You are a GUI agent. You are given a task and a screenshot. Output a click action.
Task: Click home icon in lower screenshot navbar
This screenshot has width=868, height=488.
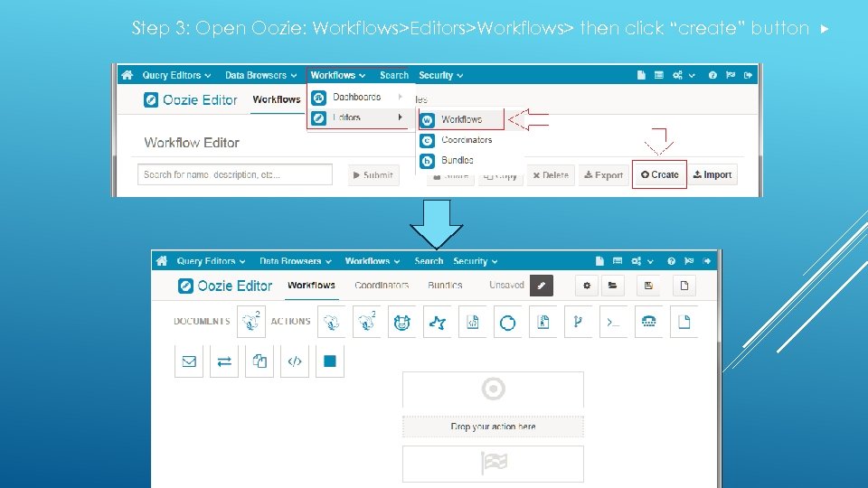(x=162, y=260)
